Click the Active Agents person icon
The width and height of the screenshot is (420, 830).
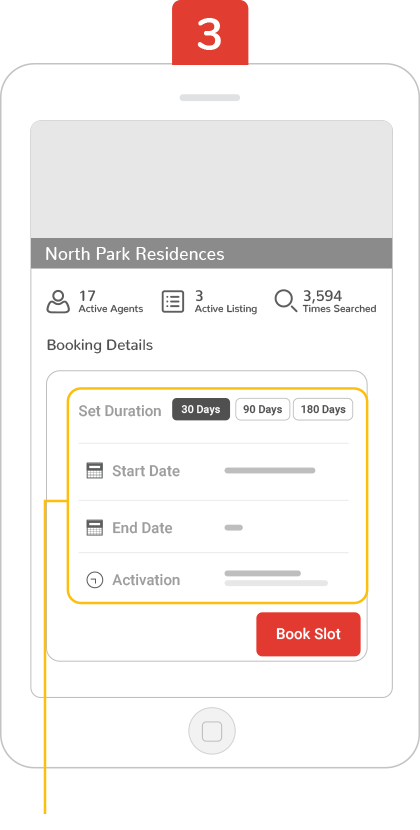(58, 301)
